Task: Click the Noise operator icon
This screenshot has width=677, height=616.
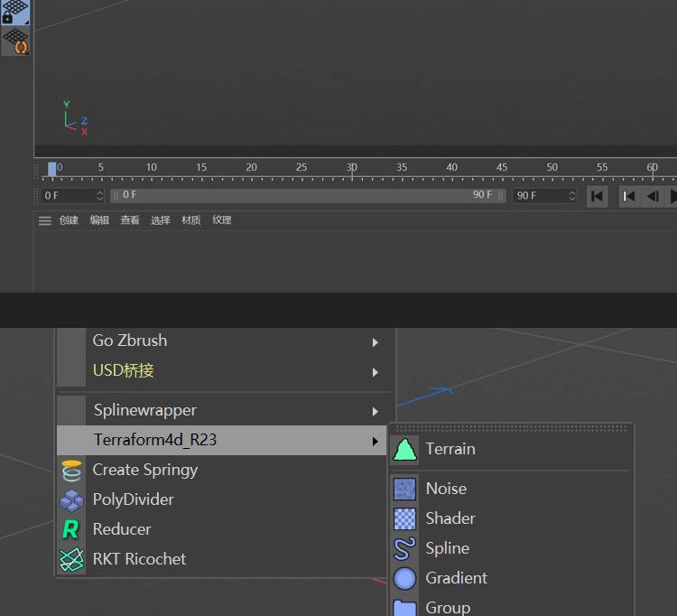Action: 404,489
